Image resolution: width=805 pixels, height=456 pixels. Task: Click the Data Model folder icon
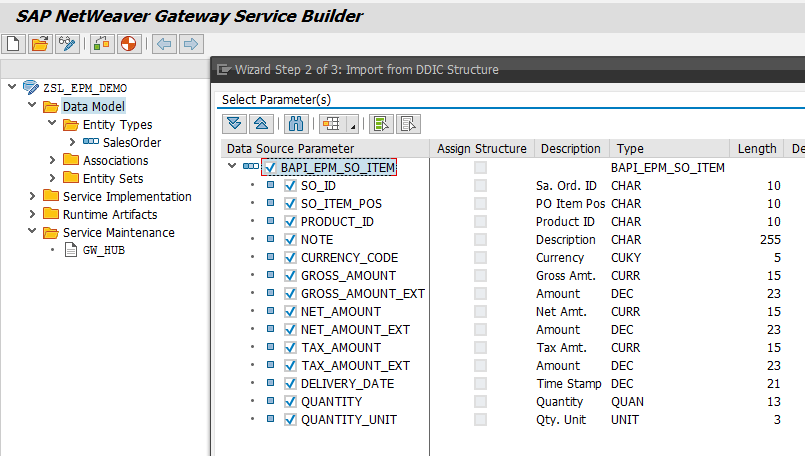[50, 106]
